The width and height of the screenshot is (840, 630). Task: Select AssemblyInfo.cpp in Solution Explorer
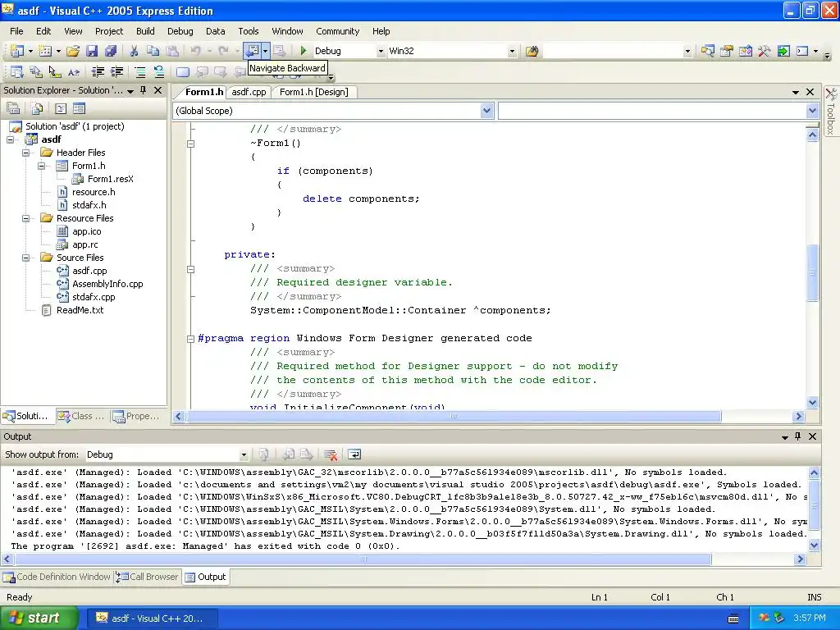[x=107, y=284]
